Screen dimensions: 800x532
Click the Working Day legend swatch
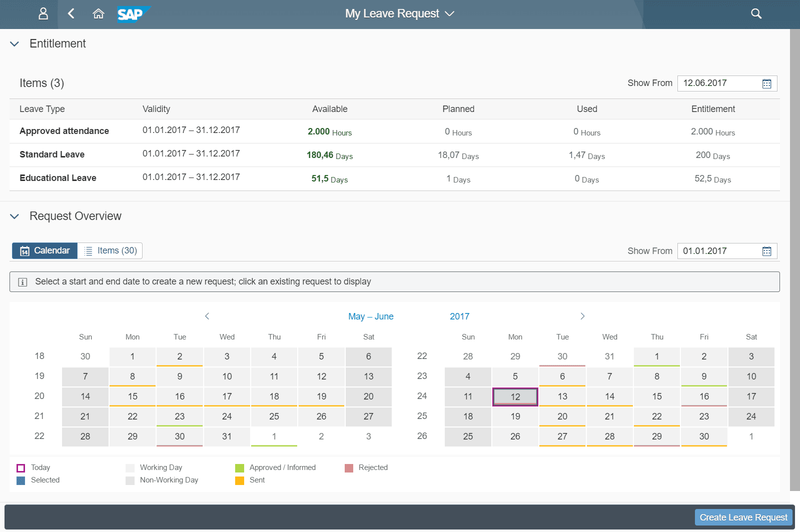(x=130, y=468)
